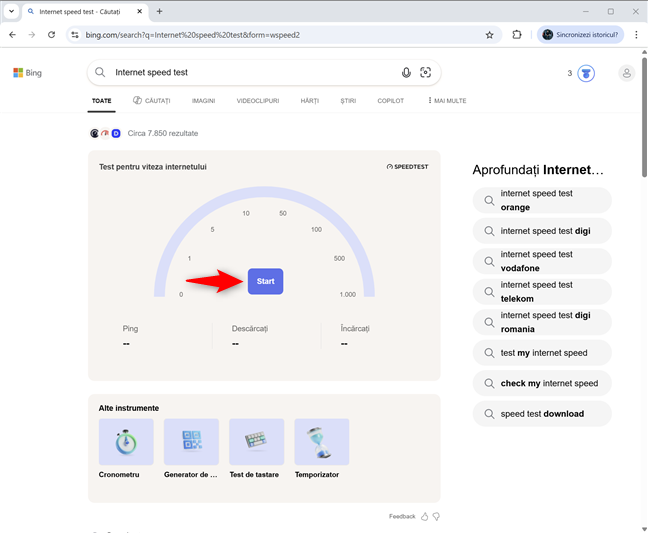
Task: Click the thumbs up feedback icon
Action: [x=424, y=517]
